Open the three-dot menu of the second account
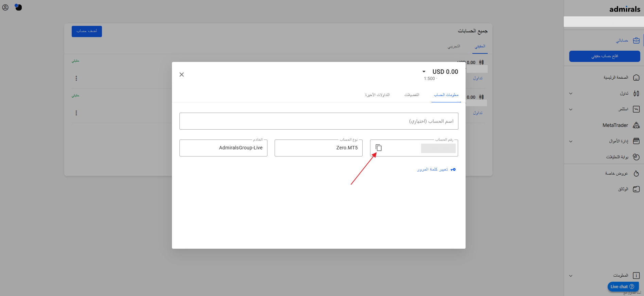 76,113
